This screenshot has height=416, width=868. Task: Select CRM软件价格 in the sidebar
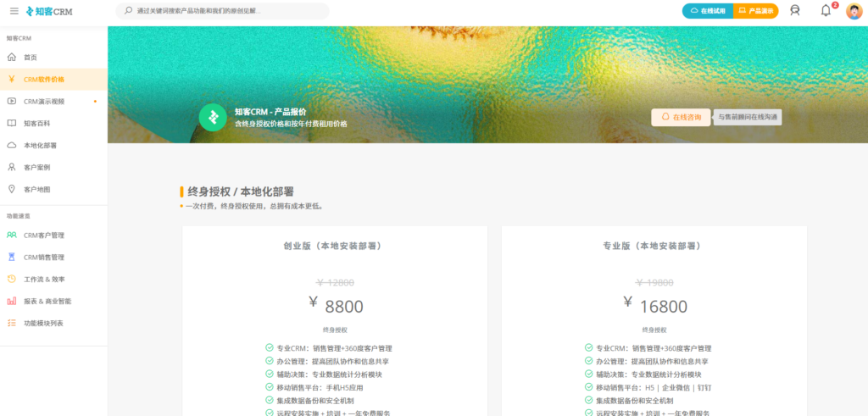point(44,80)
